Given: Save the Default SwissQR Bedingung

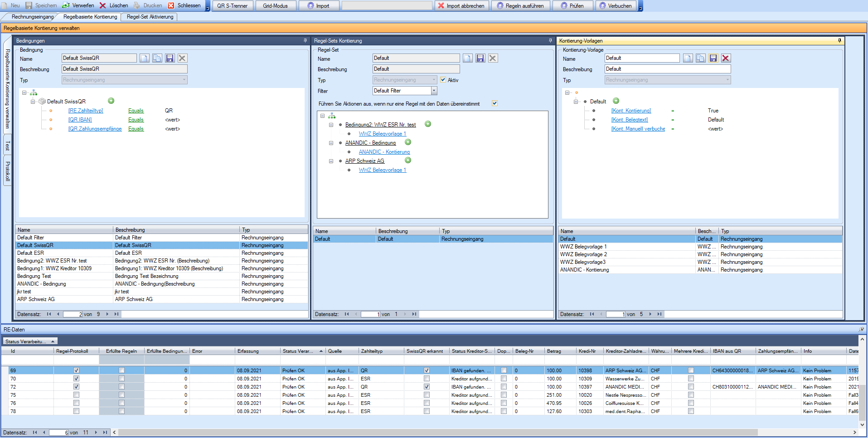Looking at the screenshot, I should [x=170, y=58].
